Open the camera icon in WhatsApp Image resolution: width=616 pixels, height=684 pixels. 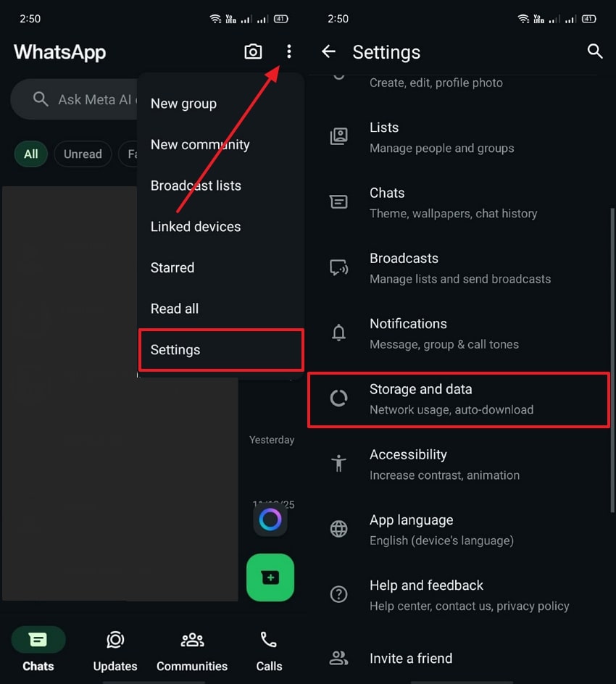pyautogui.click(x=253, y=51)
